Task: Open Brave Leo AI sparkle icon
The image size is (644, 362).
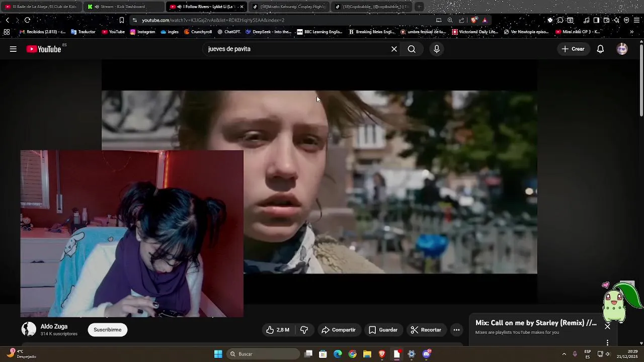Action: point(616,20)
